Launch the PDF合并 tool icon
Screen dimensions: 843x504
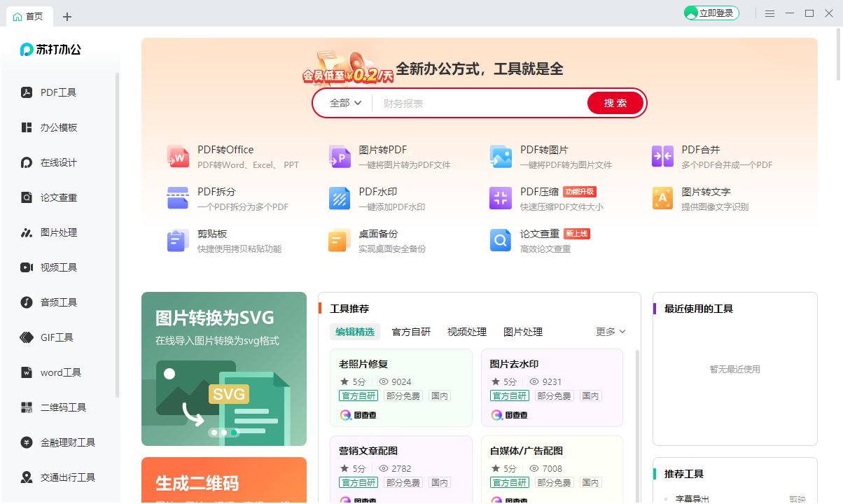tap(662, 157)
